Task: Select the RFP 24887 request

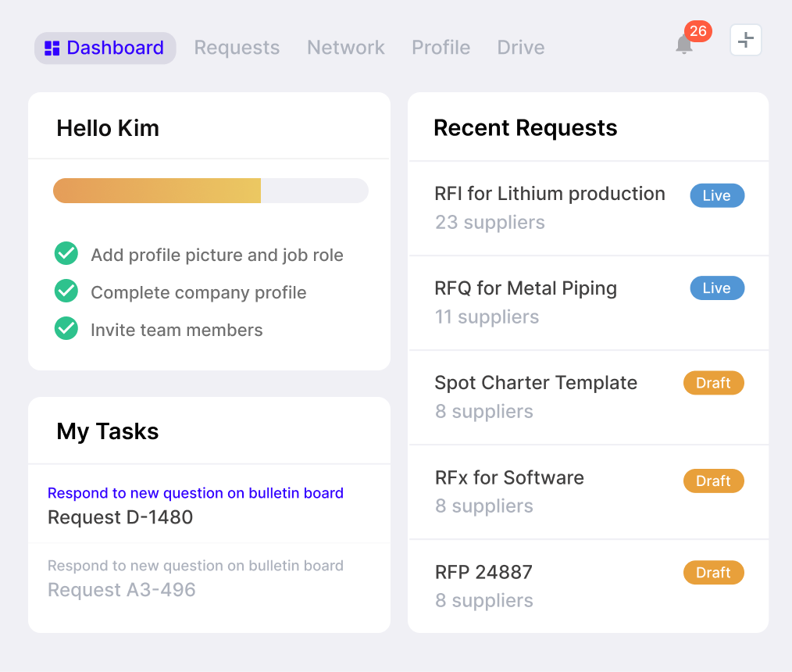Action: 483,572
